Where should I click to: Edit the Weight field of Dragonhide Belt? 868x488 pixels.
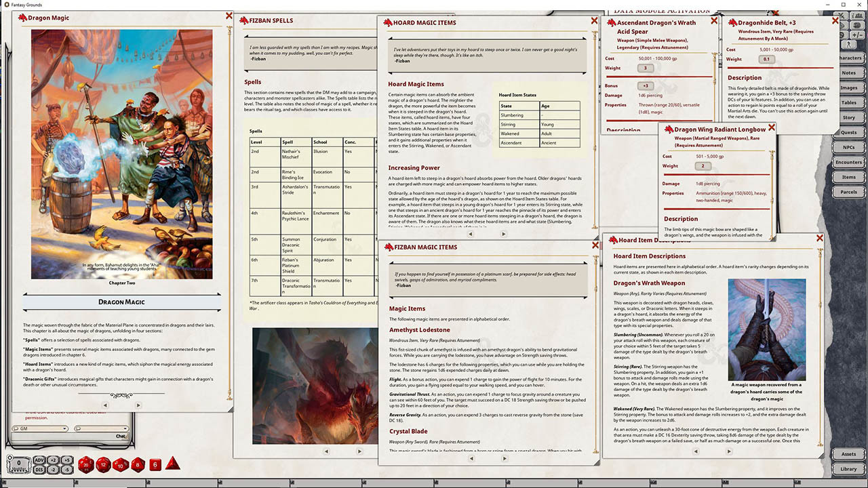pyautogui.click(x=766, y=59)
